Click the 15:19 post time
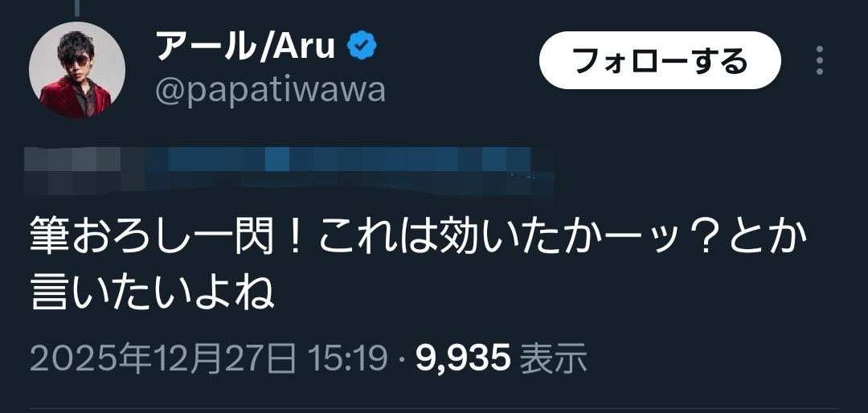The height and width of the screenshot is (413, 868). coord(347,358)
